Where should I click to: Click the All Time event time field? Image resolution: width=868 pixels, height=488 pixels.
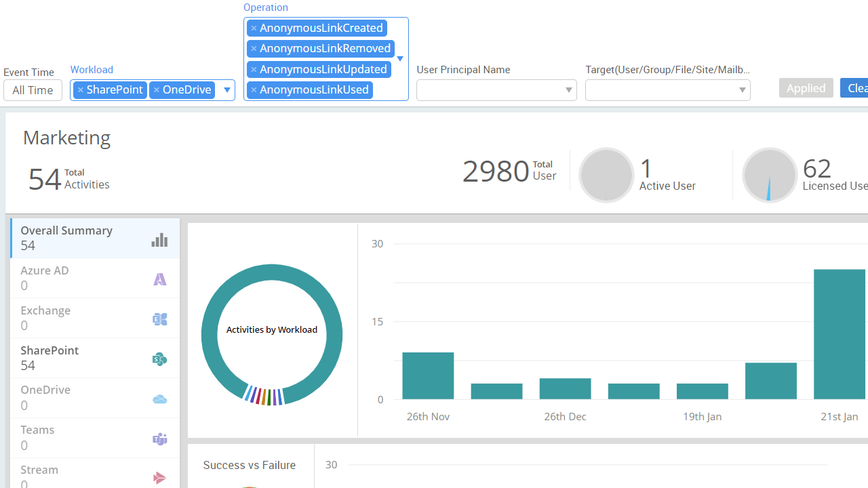click(33, 89)
